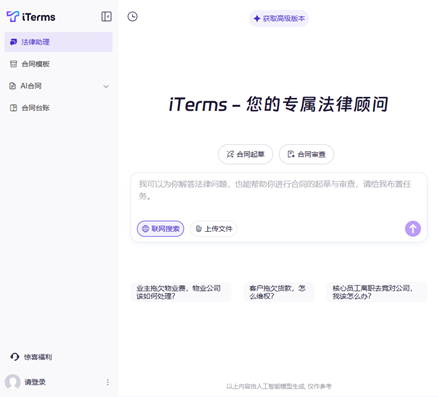Click 上传文件 upload button
The image size is (439, 397).
click(x=214, y=229)
